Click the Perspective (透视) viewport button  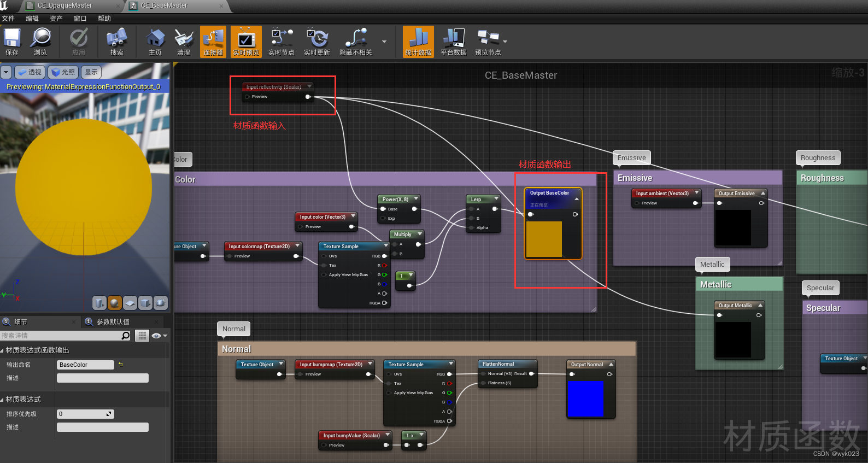[29, 72]
